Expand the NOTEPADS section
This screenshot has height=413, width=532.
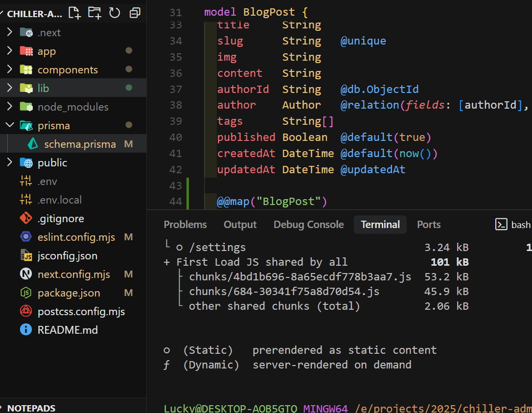tap(31, 408)
